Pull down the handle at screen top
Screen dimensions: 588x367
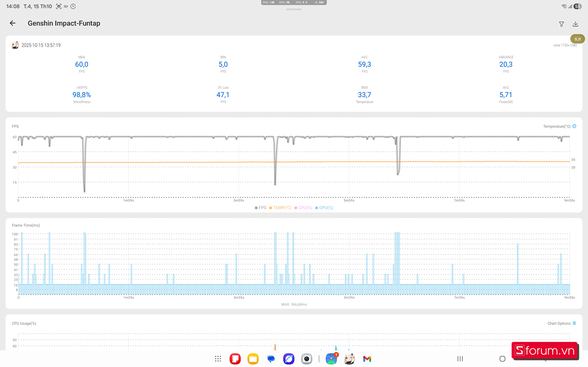[x=294, y=9]
